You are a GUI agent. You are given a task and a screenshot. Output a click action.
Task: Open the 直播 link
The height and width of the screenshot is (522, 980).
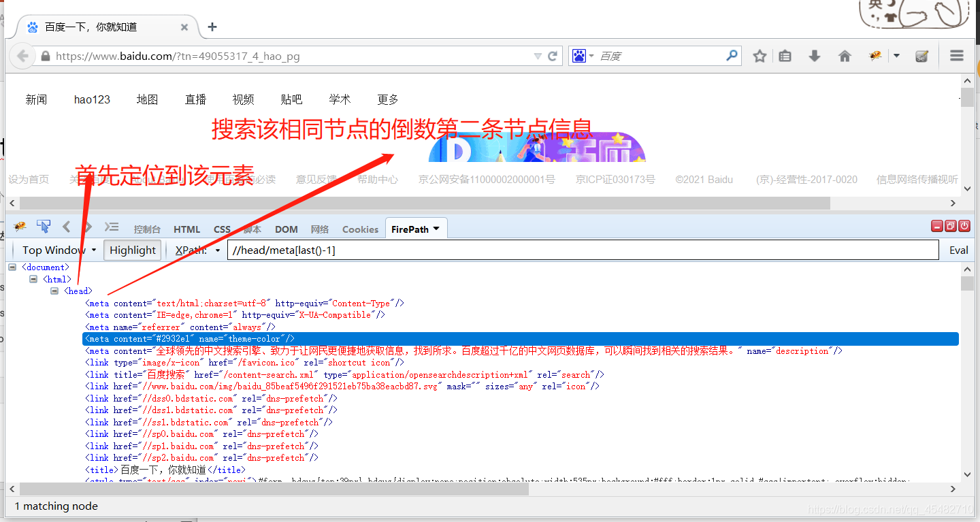[x=195, y=99]
